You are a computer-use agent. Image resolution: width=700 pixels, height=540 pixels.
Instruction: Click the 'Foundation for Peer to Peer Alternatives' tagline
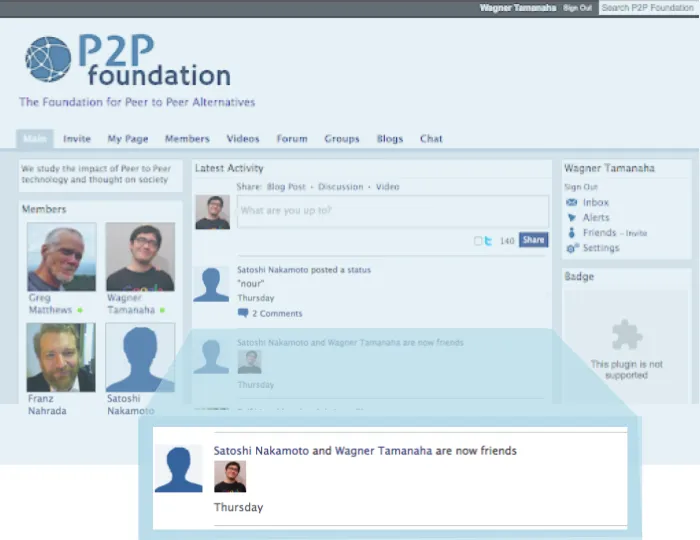(x=137, y=102)
